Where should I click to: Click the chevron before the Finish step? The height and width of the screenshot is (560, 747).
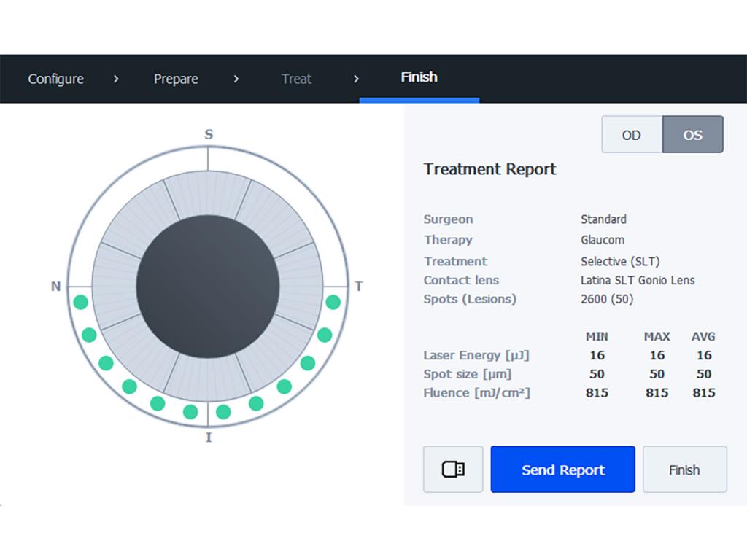pyautogui.click(x=356, y=78)
